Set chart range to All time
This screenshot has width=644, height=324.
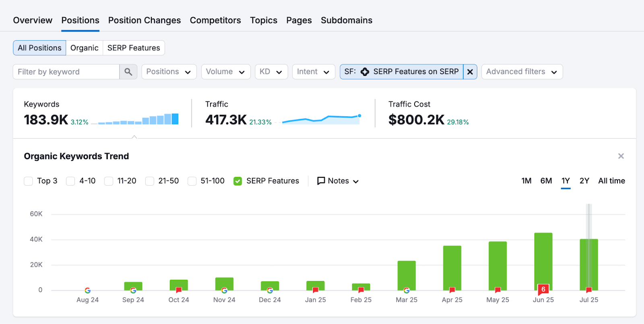click(x=611, y=181)
